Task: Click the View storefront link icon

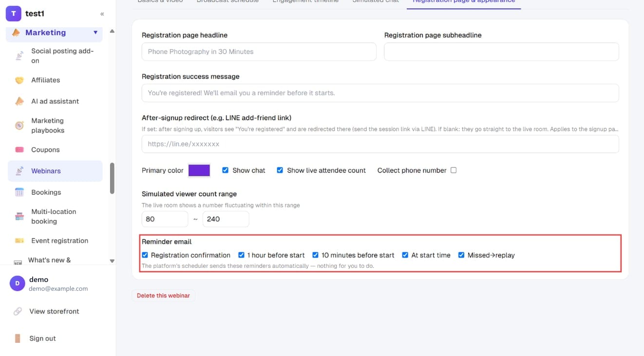Action: click(x=18, y=311)
